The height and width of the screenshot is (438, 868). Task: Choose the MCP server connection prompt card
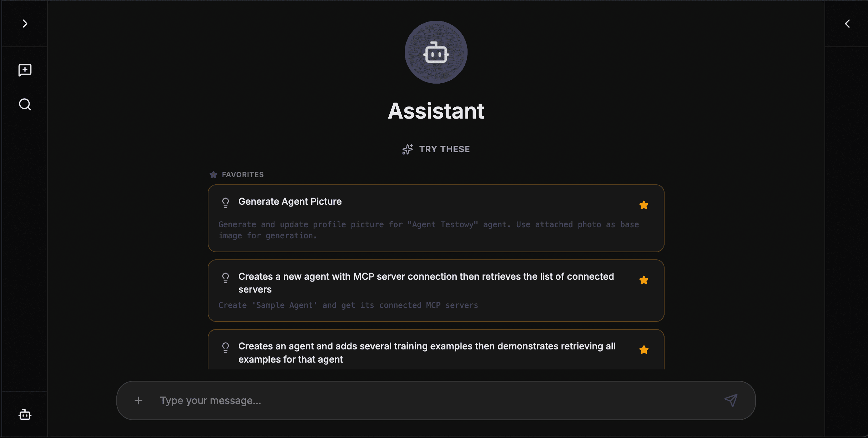pos(426,283)
